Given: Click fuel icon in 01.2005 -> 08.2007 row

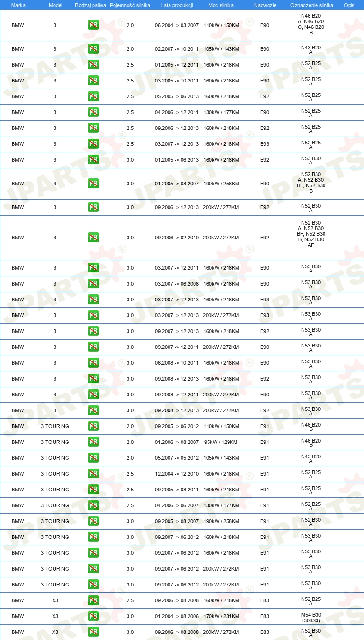Looking at the screenshot, I should (93, 184).
